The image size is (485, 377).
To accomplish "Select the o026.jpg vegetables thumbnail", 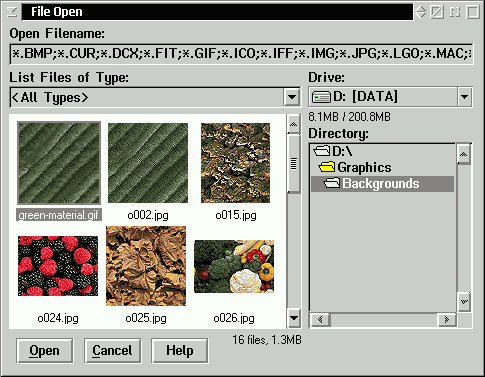I will coord(234,266).
